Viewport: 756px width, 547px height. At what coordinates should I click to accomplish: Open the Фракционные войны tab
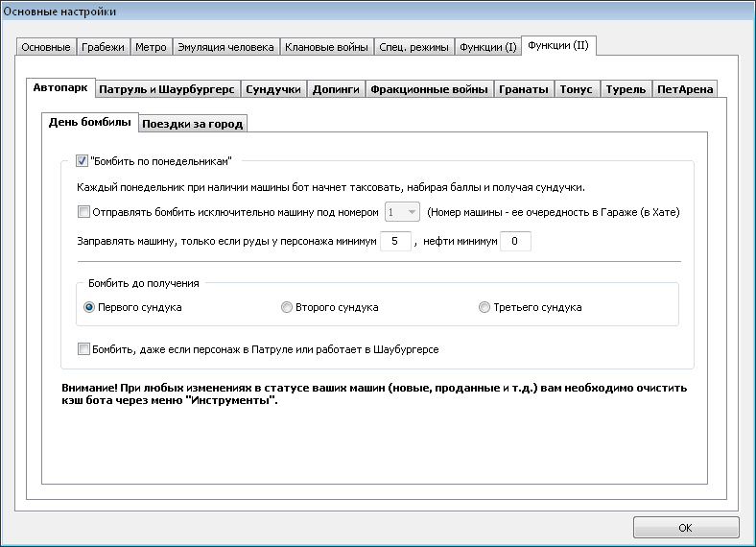coord(429,89)
